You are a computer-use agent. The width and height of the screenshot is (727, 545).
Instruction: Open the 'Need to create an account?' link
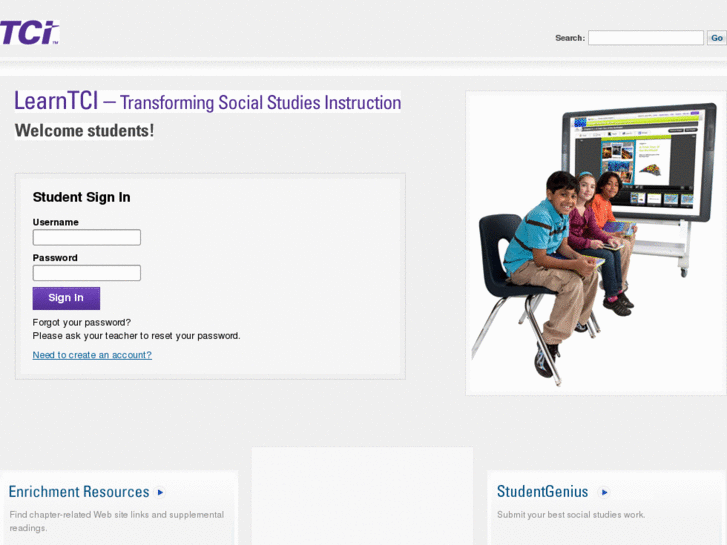click(x=92, y=355)
